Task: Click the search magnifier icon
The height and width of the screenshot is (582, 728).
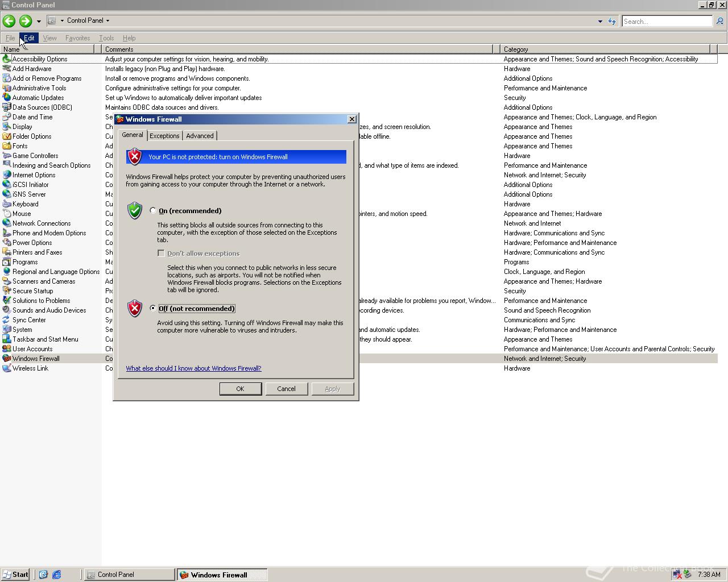Action: [719, 21]
